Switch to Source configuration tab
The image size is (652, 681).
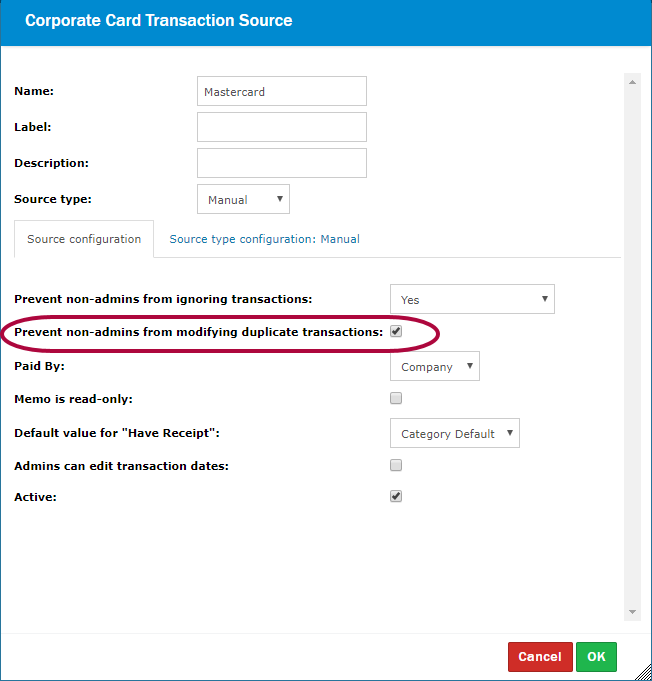[84, 239]
